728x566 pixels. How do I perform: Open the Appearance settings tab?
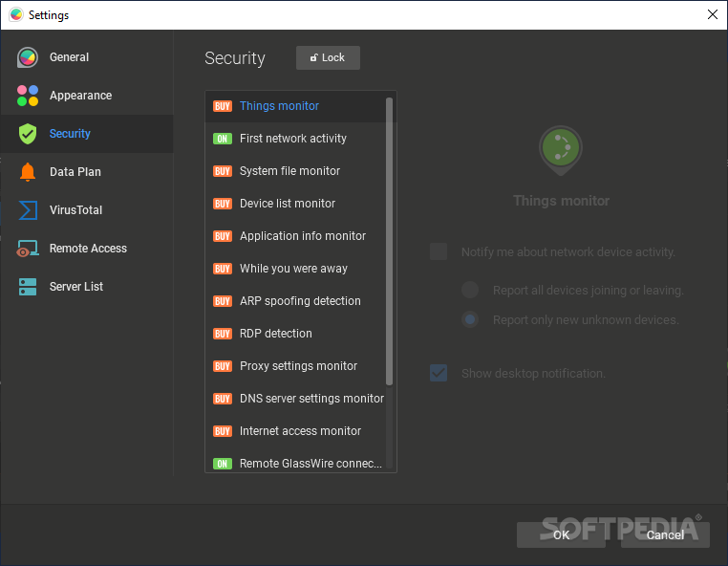click(x=87, y=96)
